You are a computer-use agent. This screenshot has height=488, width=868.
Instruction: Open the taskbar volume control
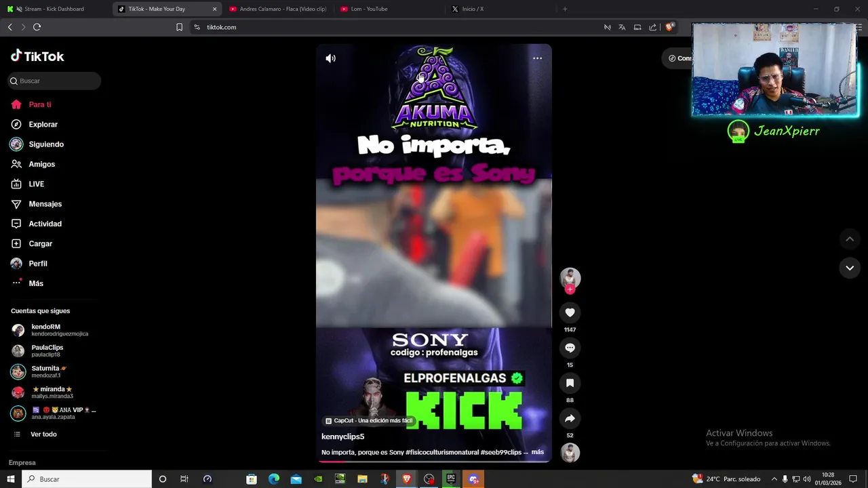pos(807,479)
